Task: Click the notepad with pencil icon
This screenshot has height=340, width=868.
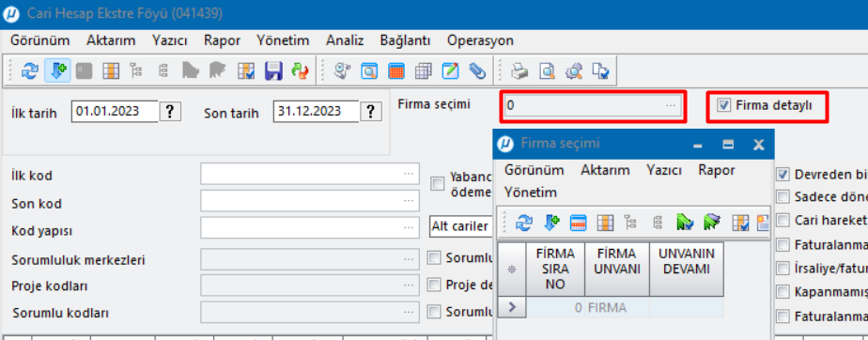Action: tap(450, 70)
